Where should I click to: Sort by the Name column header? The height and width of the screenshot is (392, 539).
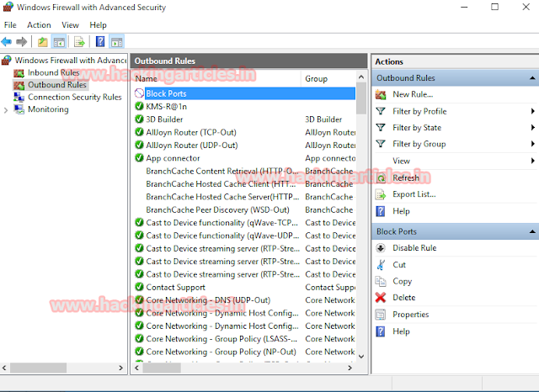coord(216,78)
